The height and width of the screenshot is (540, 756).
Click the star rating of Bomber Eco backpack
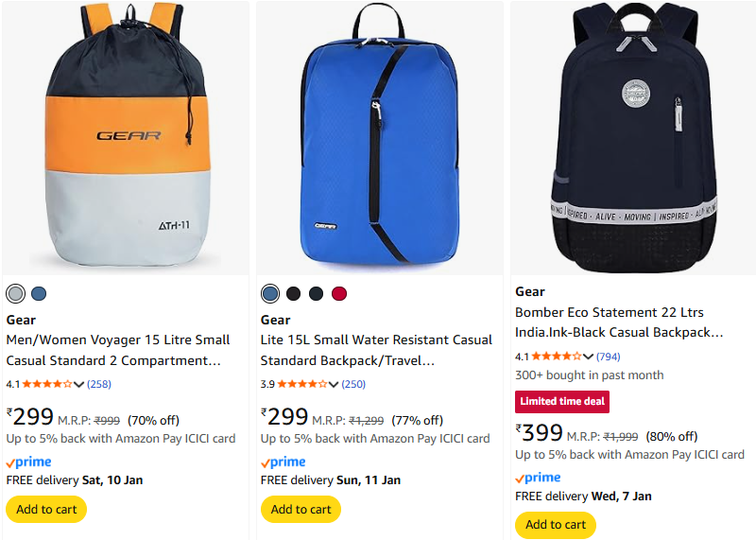click(555, 357)
